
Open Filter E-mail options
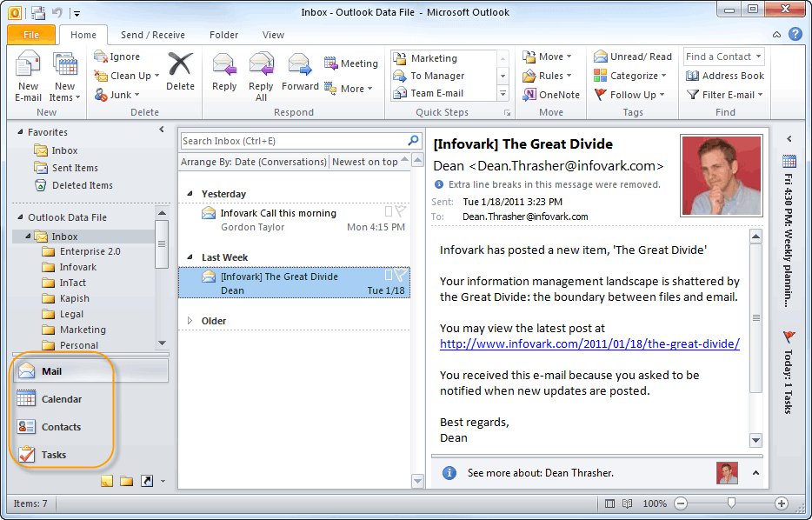(x=724, y=95)
